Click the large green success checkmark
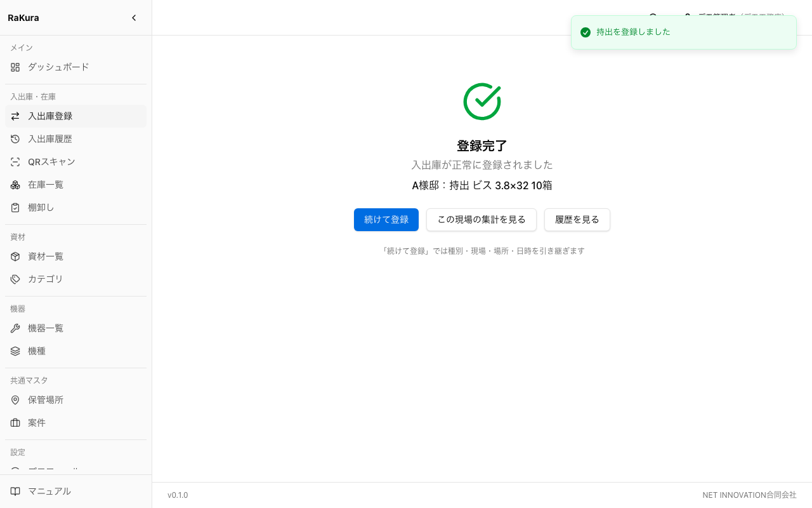 click(x=482, y=102)
